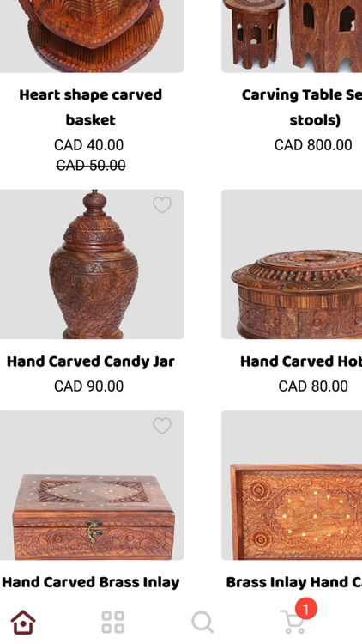Open the categories grid icon

pyautogui.click(x=113, y=622)
